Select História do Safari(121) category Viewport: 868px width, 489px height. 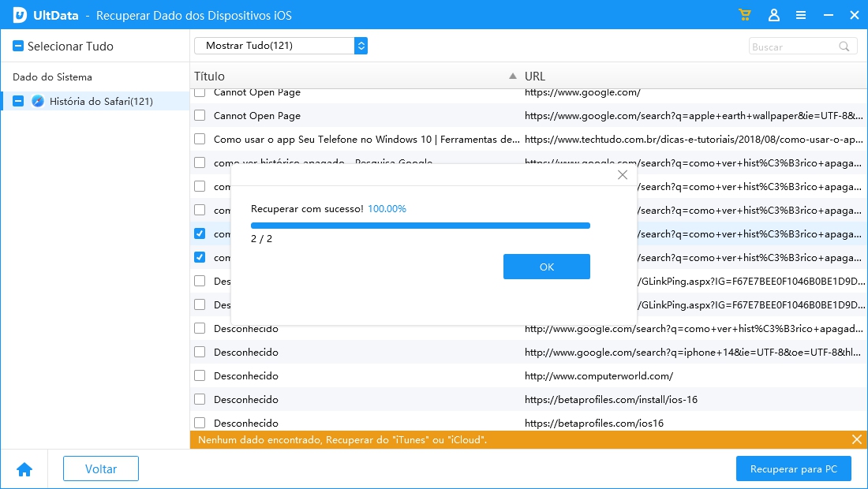101,101
